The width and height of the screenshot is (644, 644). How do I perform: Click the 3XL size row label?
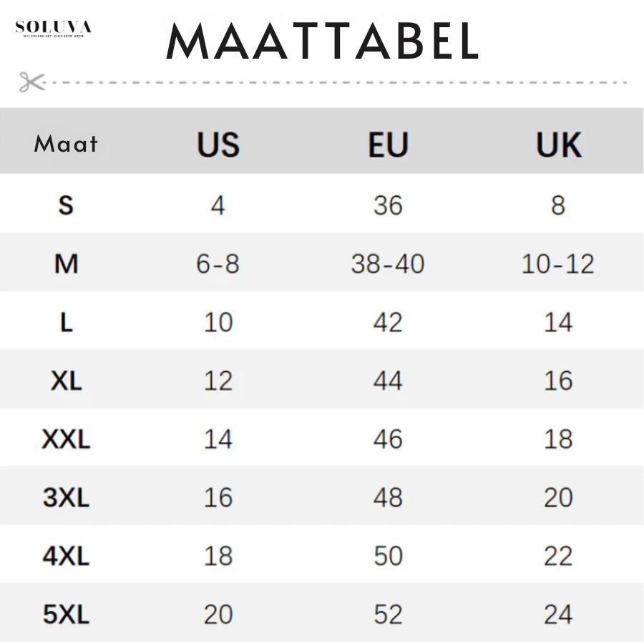point(66,498)
